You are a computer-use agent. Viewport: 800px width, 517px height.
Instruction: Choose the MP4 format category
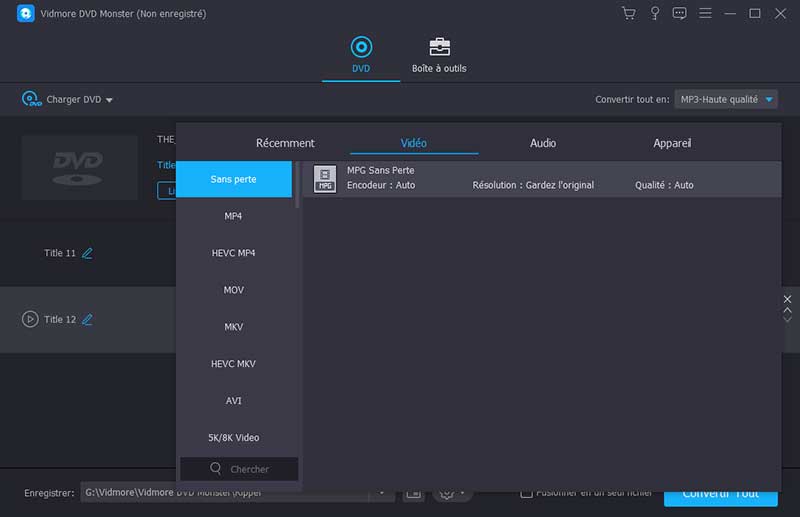point(234,216)
